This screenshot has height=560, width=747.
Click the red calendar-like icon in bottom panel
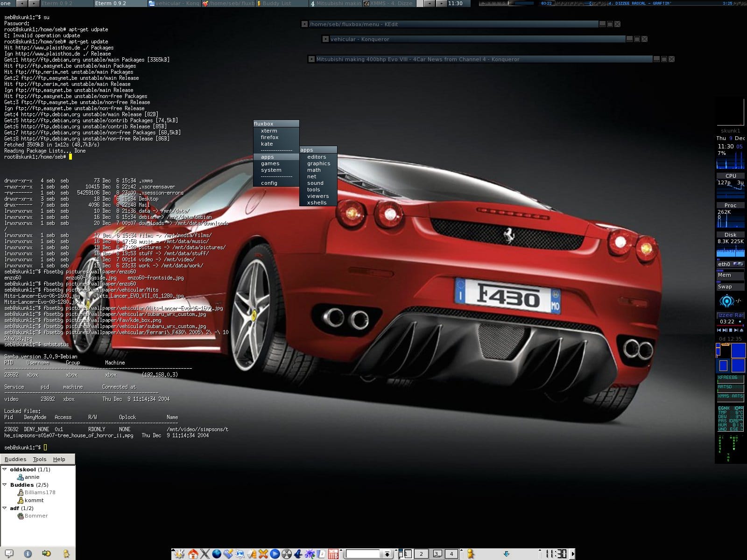tap(333, 554)
